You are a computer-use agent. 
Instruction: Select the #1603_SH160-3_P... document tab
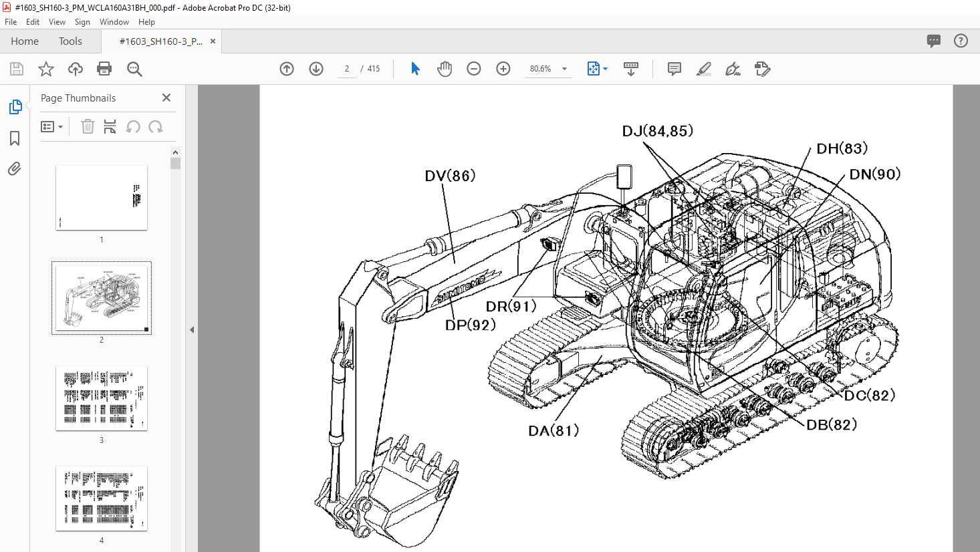click(161, 41)
